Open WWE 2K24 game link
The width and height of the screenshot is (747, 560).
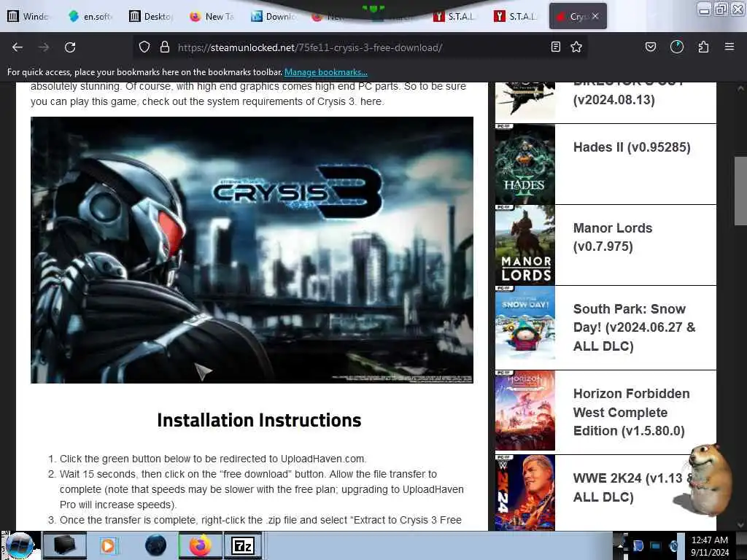(x=632, y=488)
